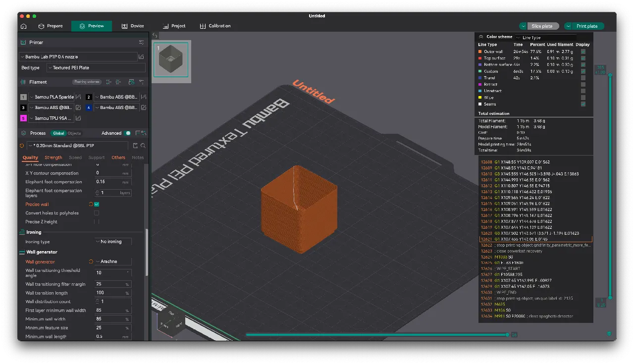Edit the Bambu PLA Sparkle filament settings

pyautogui.click(x=77, y=97)
